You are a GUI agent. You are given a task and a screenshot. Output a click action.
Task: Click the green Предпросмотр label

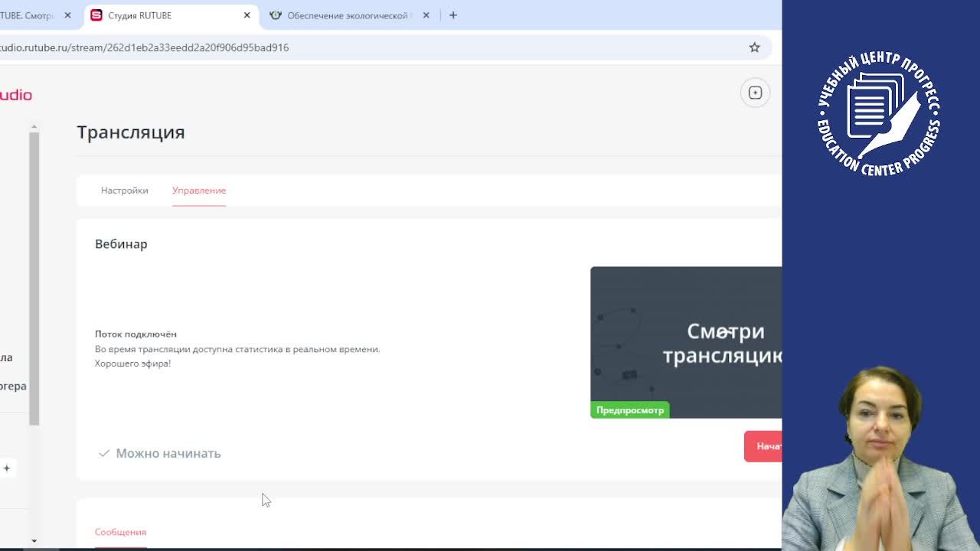tap(630, 410)
